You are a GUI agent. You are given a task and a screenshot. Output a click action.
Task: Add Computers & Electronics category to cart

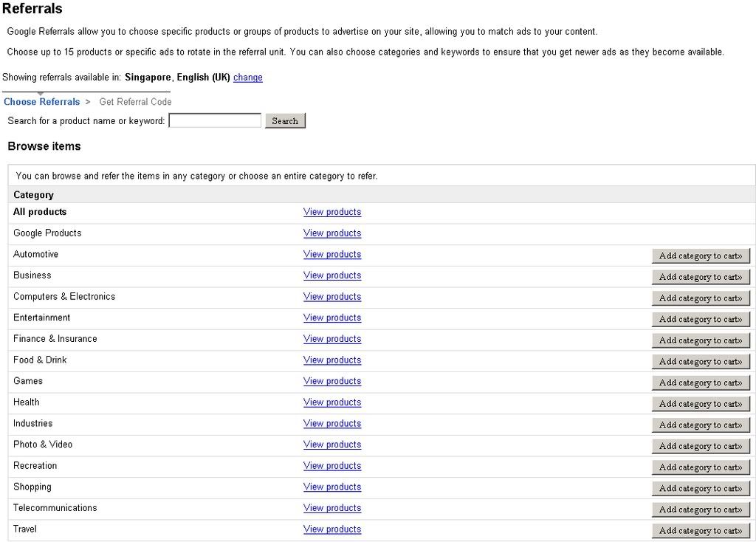coord(701,298)
